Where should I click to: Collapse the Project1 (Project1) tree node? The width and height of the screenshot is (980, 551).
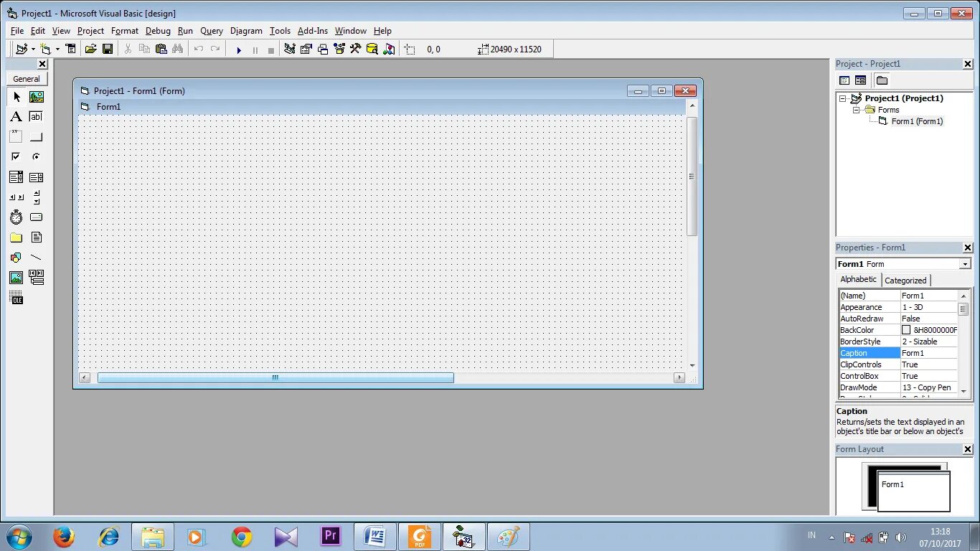tap(843, 98)
